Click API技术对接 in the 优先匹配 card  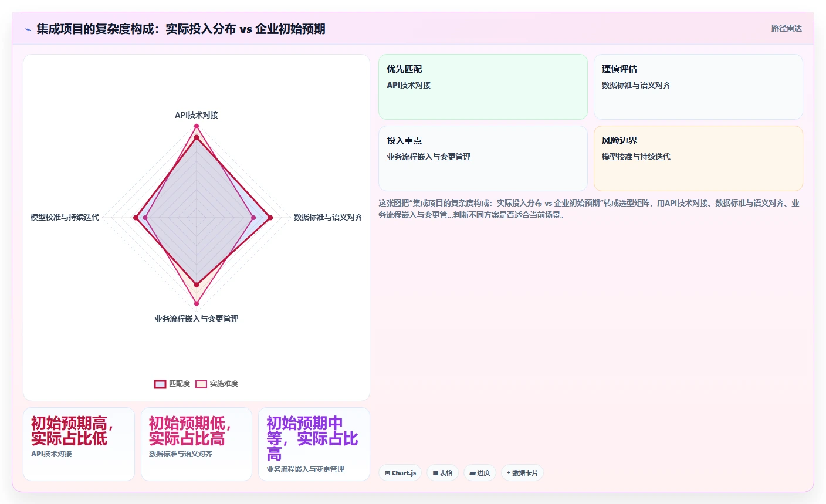[408, 85]
